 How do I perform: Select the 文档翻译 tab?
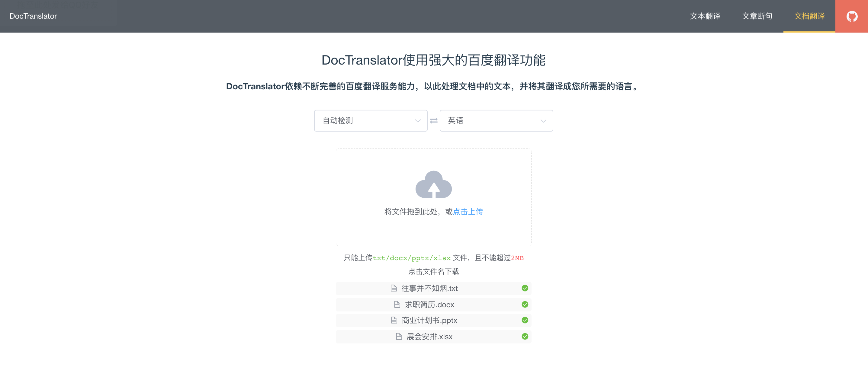point(809,16)
